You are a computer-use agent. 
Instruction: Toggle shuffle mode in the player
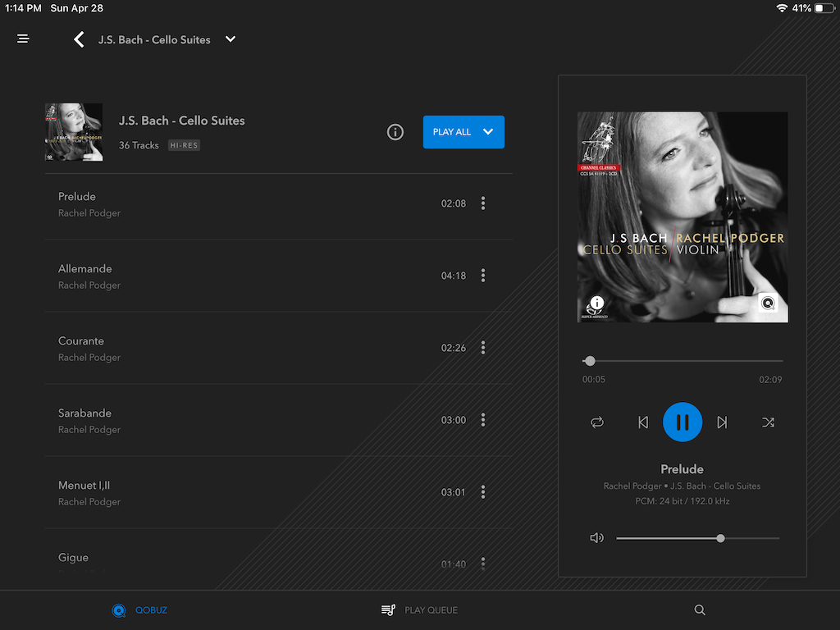pyautogui.click(x=768, y=422)
